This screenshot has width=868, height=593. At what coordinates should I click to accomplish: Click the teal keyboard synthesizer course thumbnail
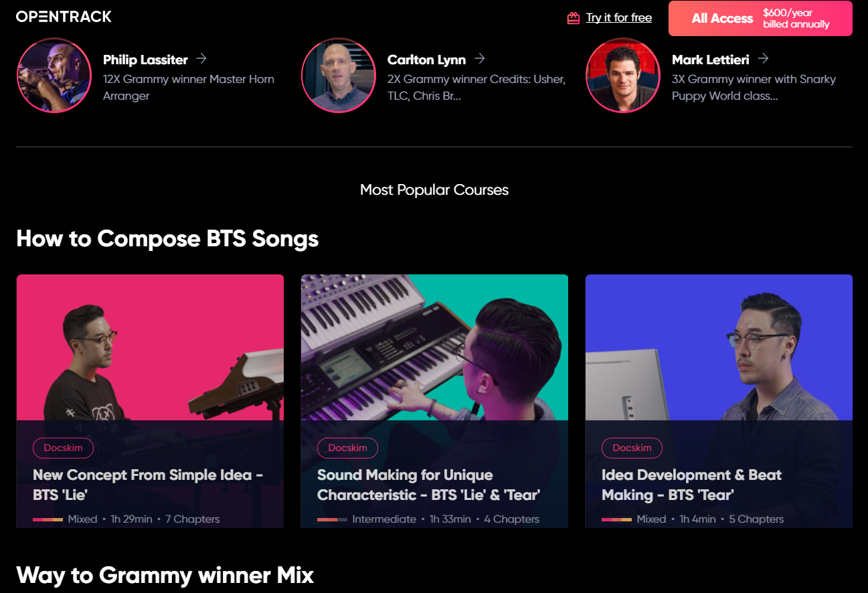click(434, 347)
